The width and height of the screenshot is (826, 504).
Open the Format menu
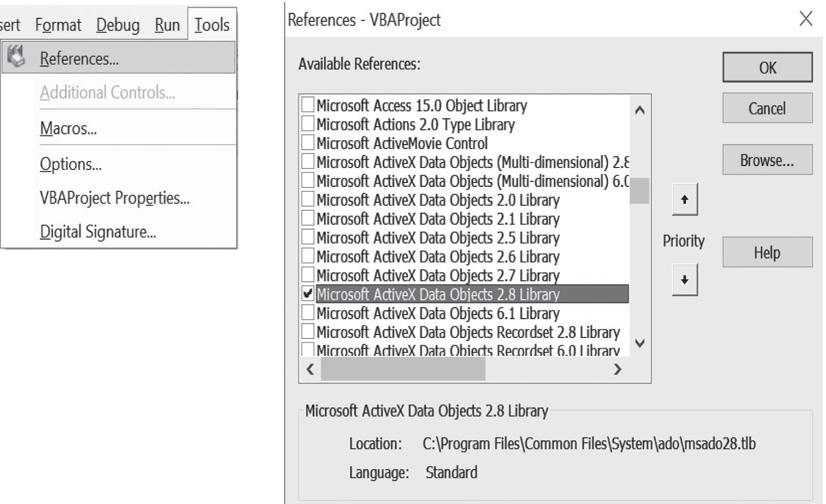[x=58, y=24]
